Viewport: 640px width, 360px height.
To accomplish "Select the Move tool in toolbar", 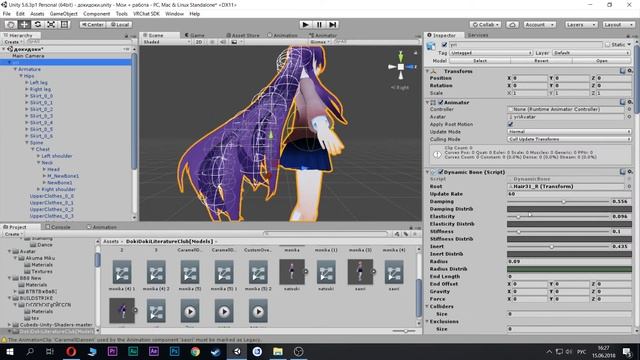I will (24, 24).
